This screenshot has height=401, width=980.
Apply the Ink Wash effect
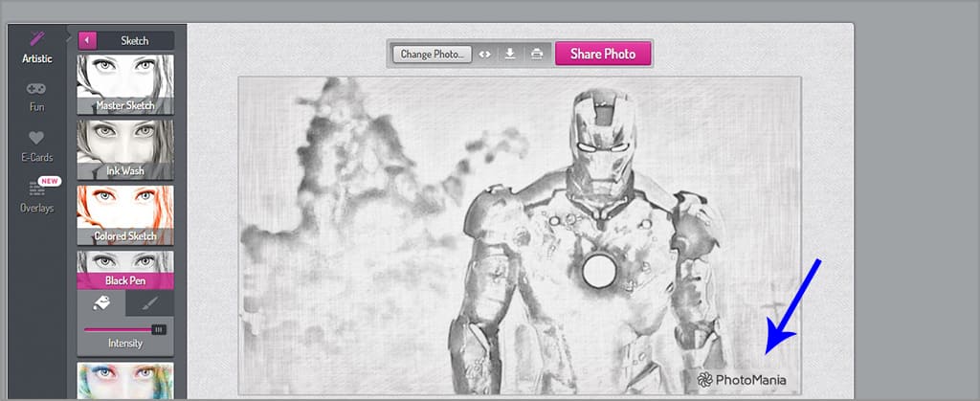(125, 149)
